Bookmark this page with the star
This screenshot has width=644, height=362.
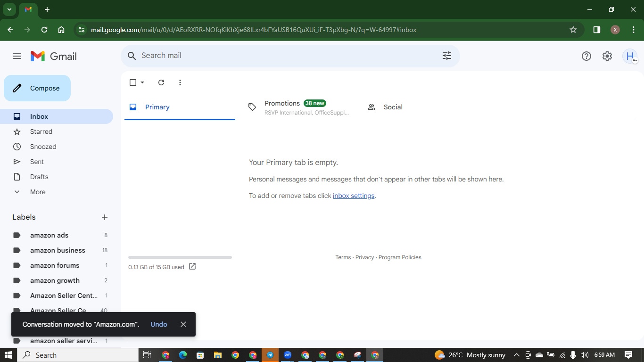coord(573,30)
